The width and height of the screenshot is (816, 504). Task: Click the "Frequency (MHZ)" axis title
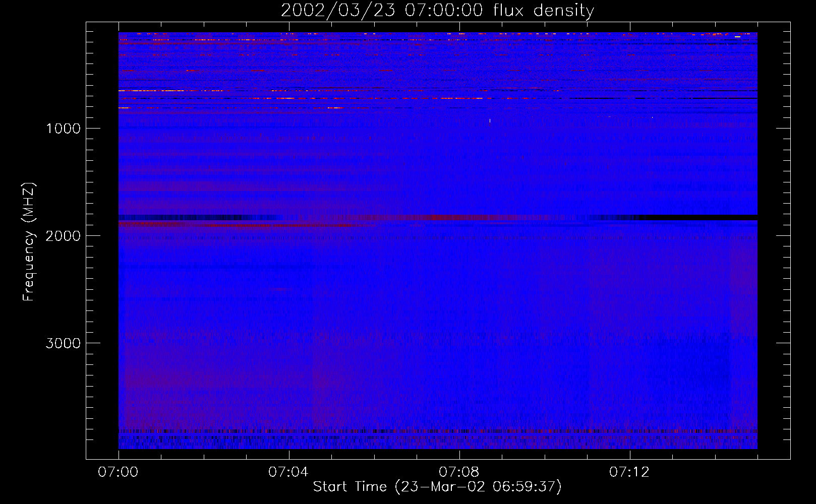(29, 242)
